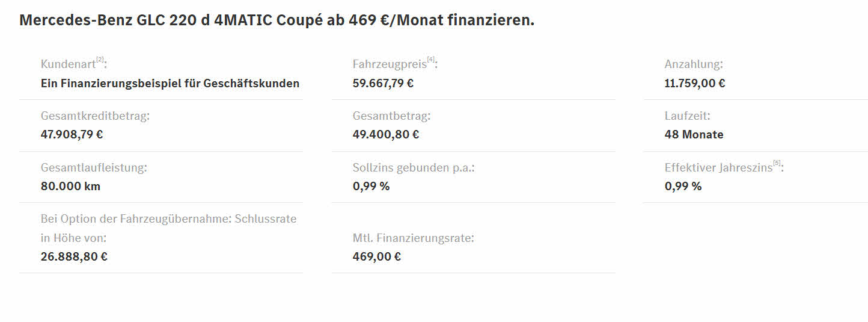
Task: Click the Gesamtkreditbetrag value 47.908,79 €
Action: click(x=72, y=134)
